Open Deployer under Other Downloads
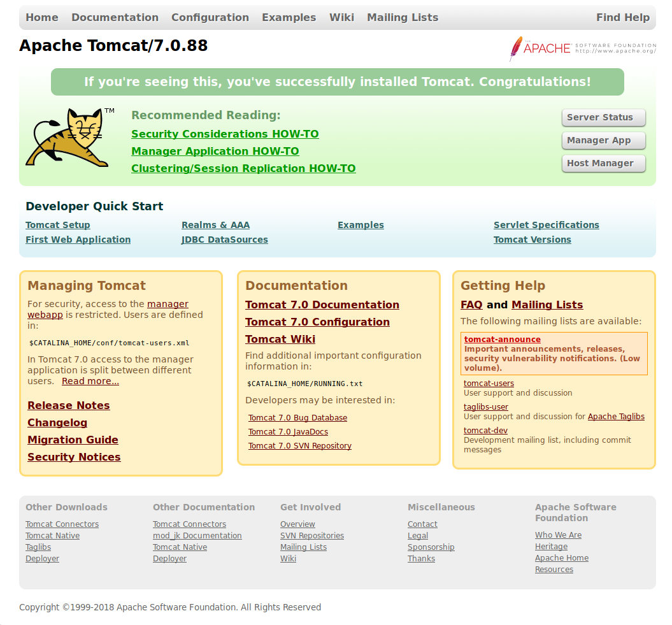Viewport: 672px width, 625px height. (x=43, y=559)
